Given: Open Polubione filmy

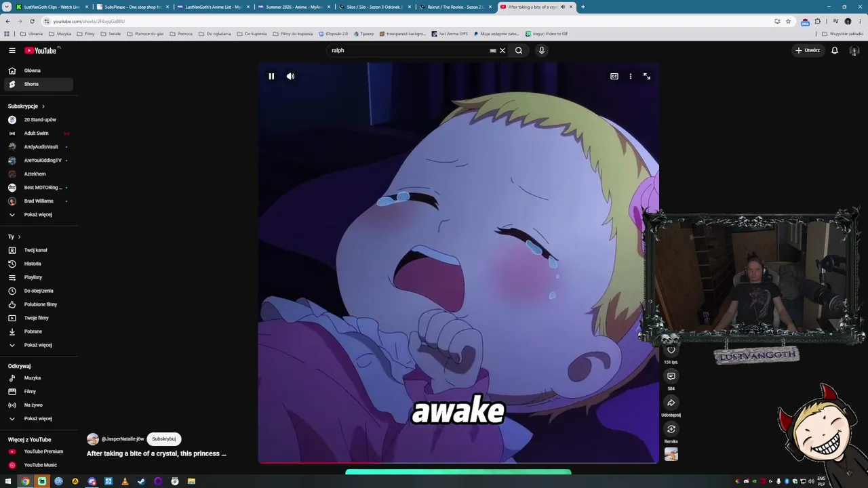Looking at the screenshot, I should pos(38,304).
